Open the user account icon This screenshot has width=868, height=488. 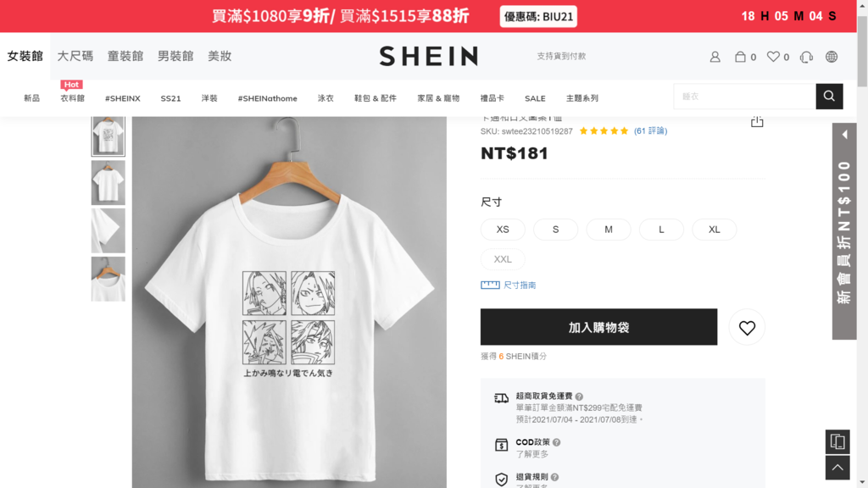coord(715,57)
